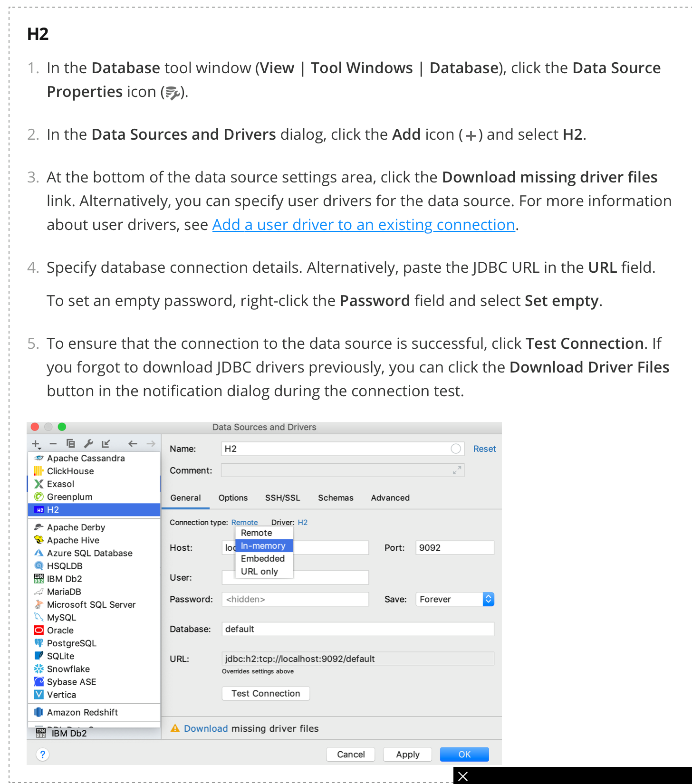Click the wrench driver settings icon

(x=88, y=444)
